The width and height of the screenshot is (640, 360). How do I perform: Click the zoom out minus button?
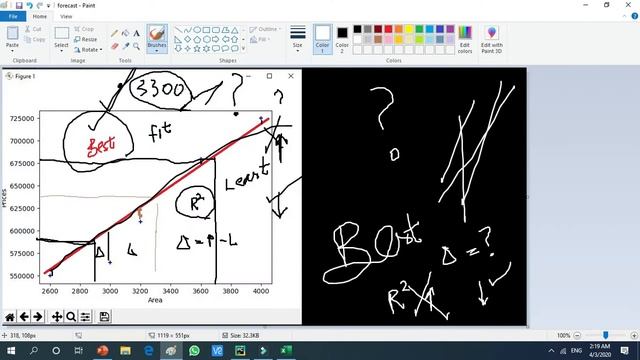click(x=577, y=336)
